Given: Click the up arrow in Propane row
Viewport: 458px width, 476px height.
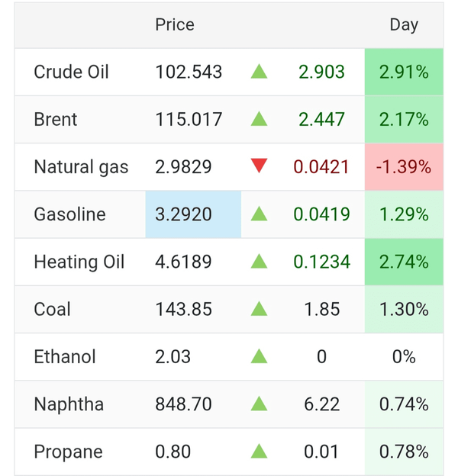Looking at the screenshot, I should (259, 451).
